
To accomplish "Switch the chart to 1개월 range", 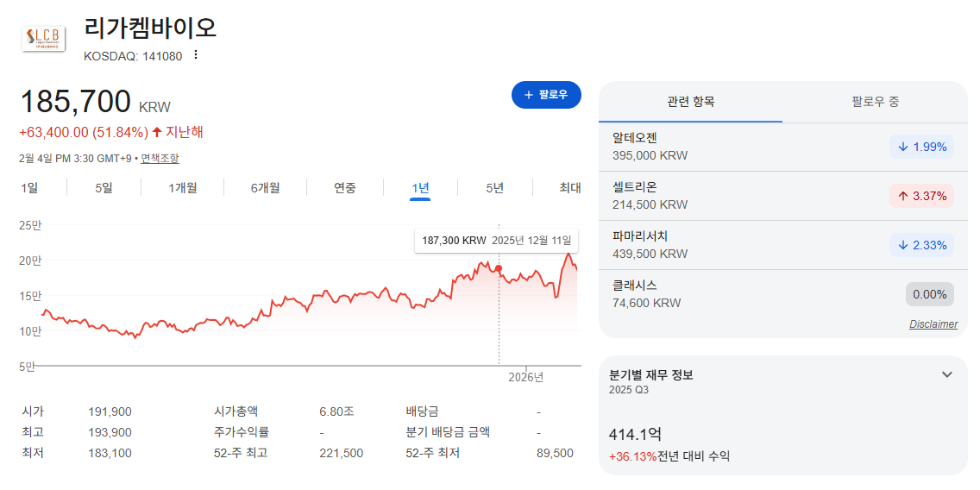I will (x=183, y=187).
